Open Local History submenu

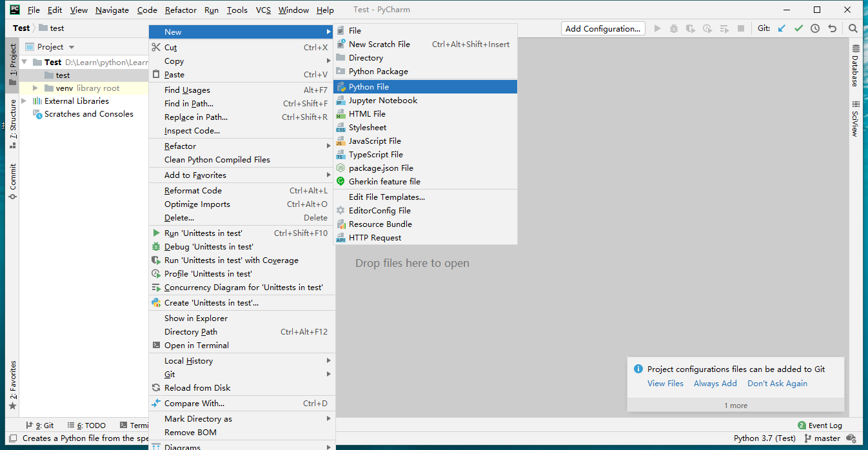click(x=241, y=361)
